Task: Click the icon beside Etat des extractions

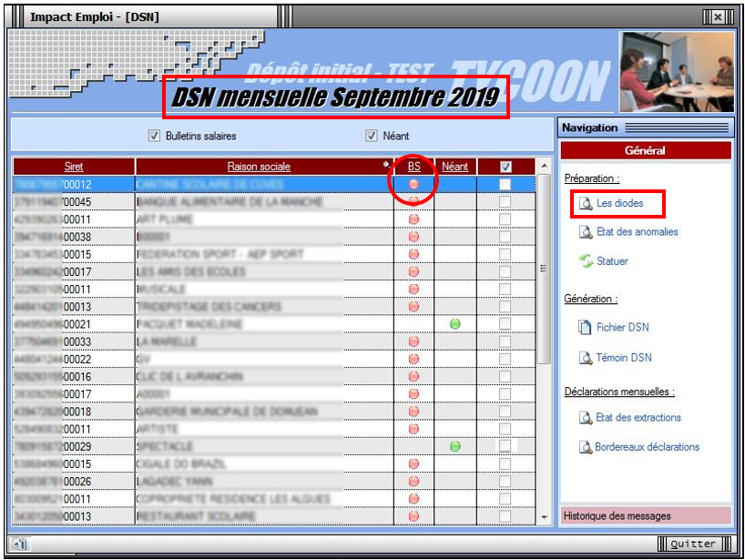Action: click(x=586, y=418)
